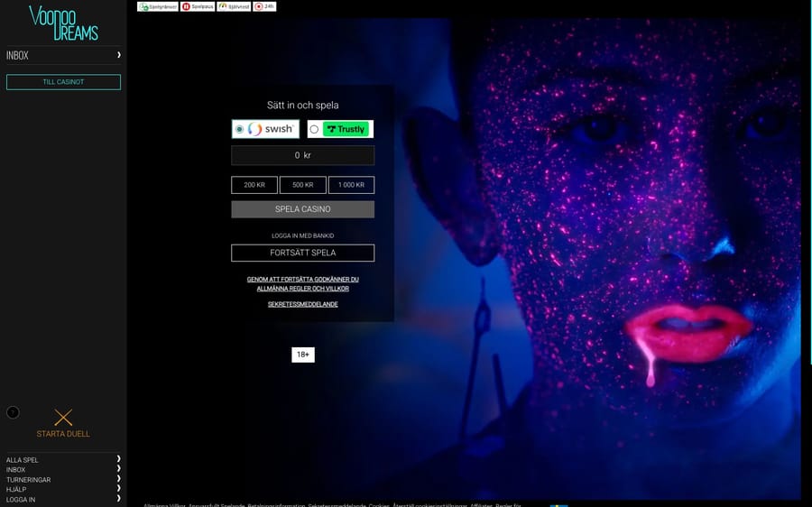Click the crossed-sticks Starta Duell icon
This screenshot has width=812, height=507.
[63, 417]
